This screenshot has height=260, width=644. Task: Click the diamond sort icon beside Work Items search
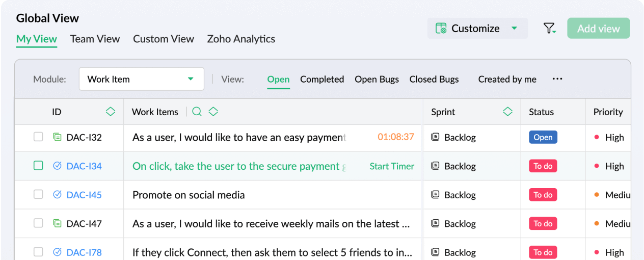(x=213, y=112)
